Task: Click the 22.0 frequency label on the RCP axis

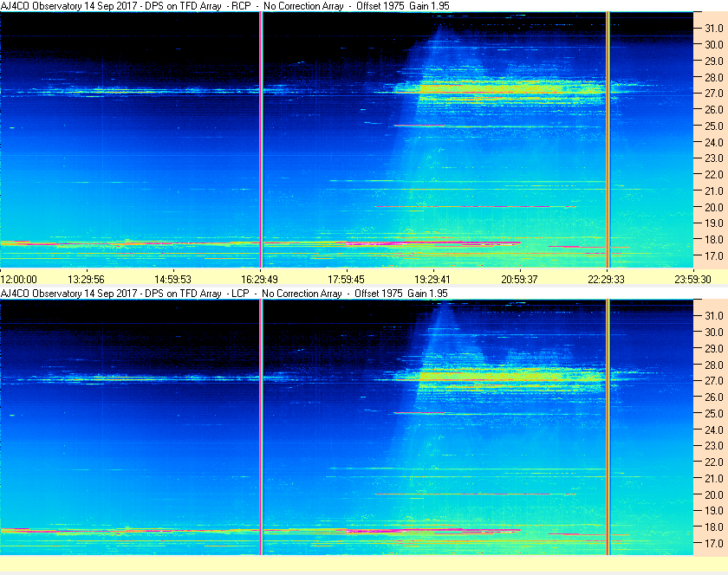Action: (x=714, y=175)
